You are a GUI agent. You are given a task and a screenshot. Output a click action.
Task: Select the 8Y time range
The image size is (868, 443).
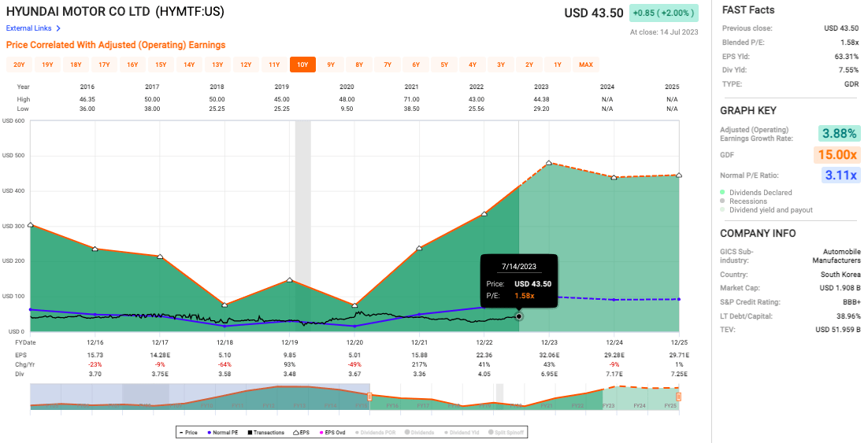359,65
